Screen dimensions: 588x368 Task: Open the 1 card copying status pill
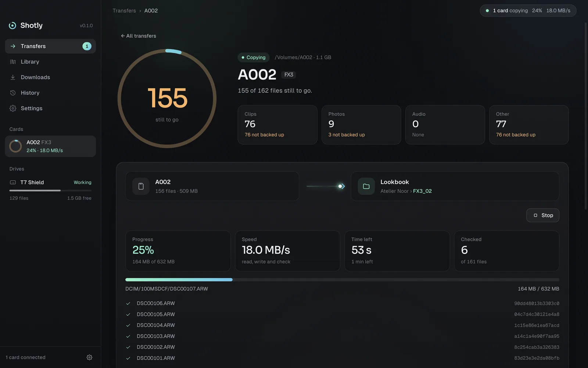click(x=528, y=11)
